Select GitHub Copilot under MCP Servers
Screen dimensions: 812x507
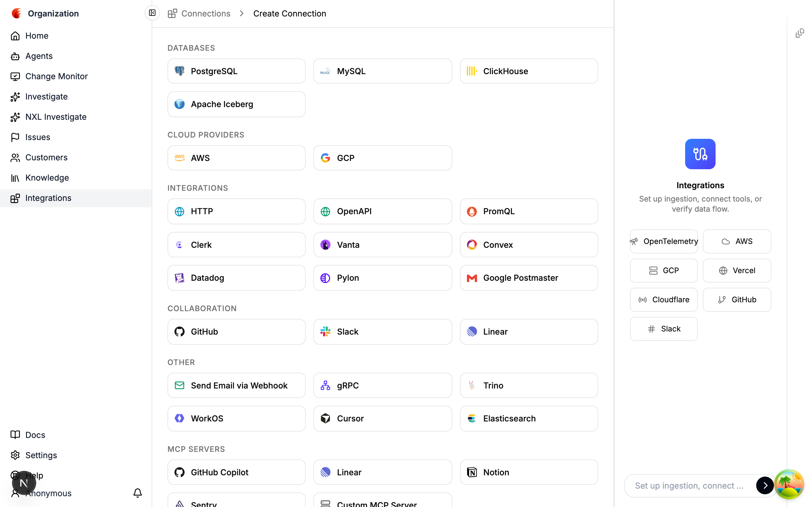[x=236, y=472]
